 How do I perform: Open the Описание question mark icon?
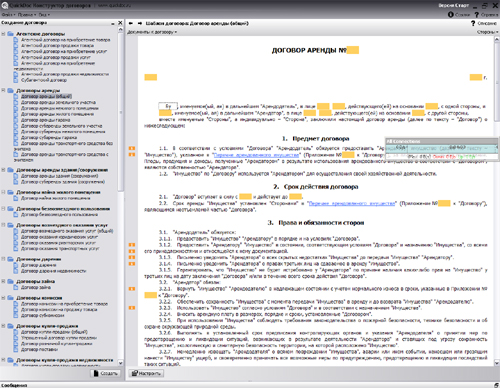tap(473, 23)
